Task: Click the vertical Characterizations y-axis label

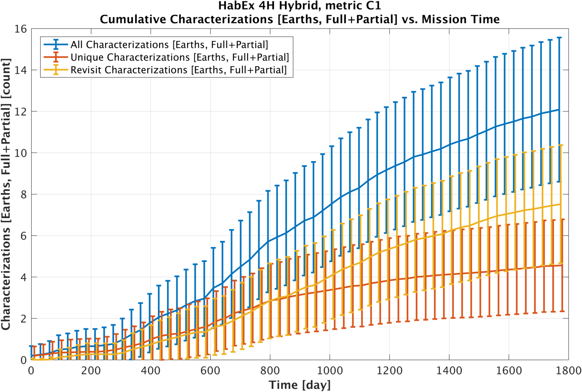Action: (x=6, y=194)
